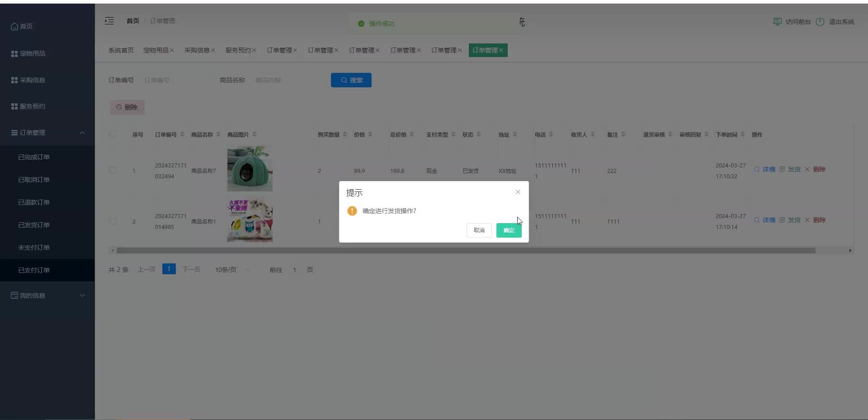Sort by 总价格 column
868x420 pixels.
412,134
